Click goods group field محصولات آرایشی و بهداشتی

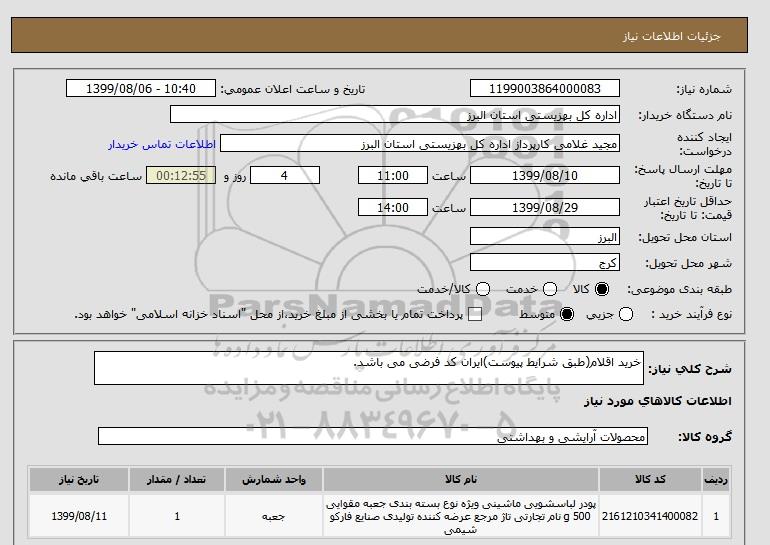[373, 436]
